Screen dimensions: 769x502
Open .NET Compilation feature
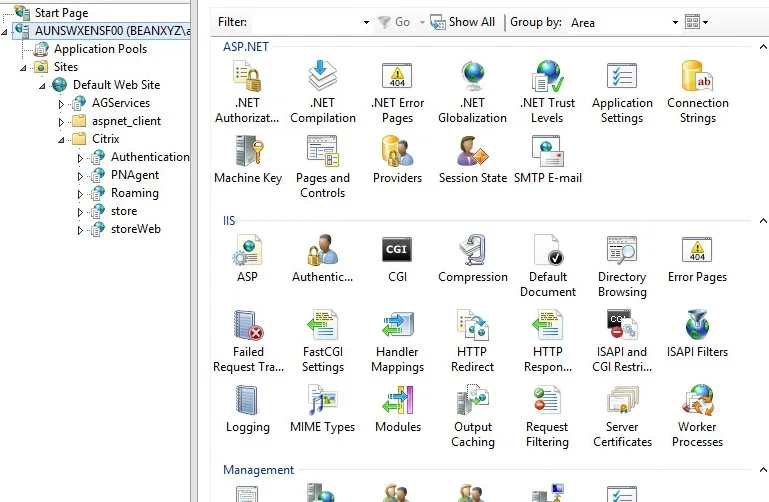coord(323,92)
